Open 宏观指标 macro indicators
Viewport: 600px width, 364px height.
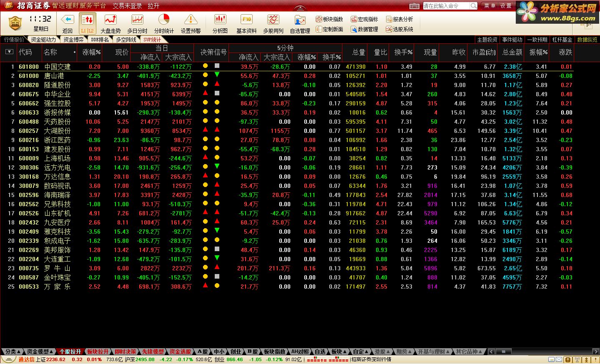click(x=364, y=19)
